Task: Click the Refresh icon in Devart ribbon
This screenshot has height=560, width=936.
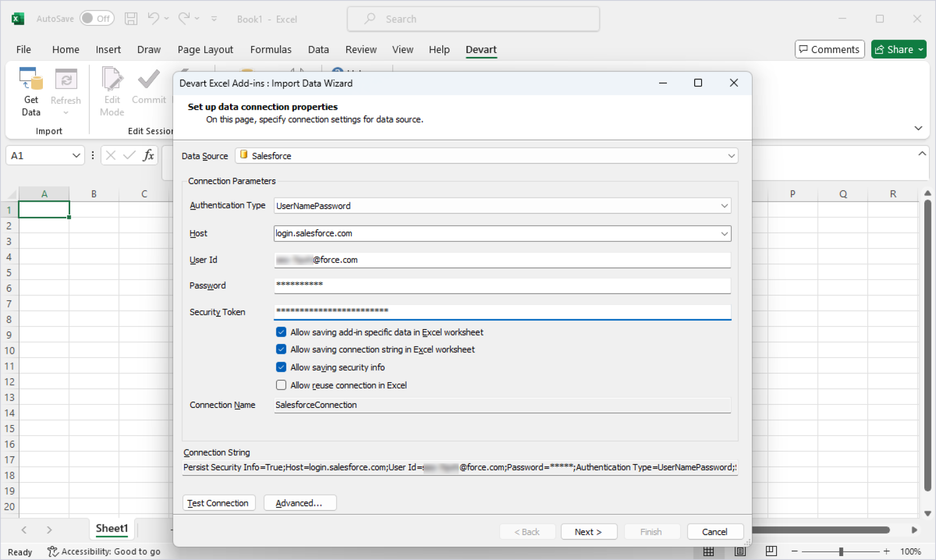Action: (x=66, y=79)
